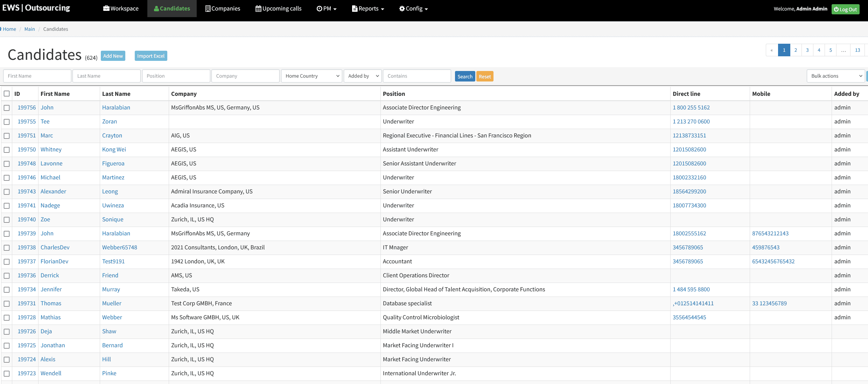Call direct line 1 800 255 5162
Screen dimensions: 868x384
(691, 107)
